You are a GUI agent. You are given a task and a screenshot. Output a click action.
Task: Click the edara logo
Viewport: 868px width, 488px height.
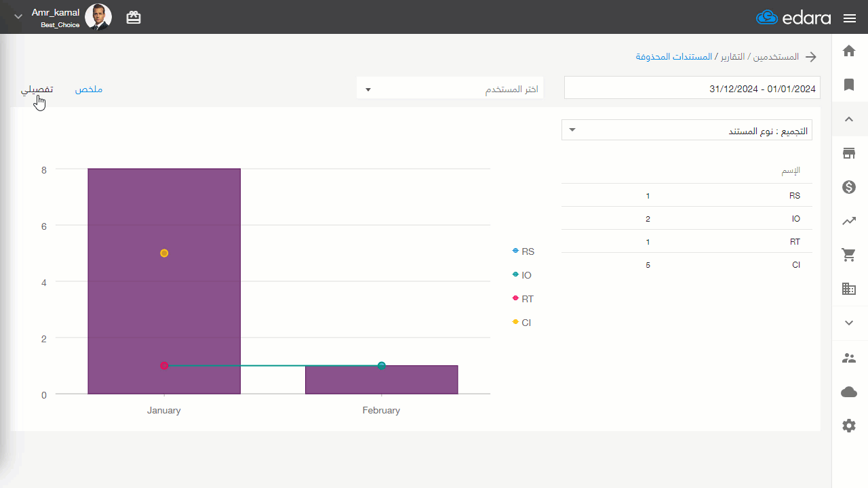coord(793,18)
